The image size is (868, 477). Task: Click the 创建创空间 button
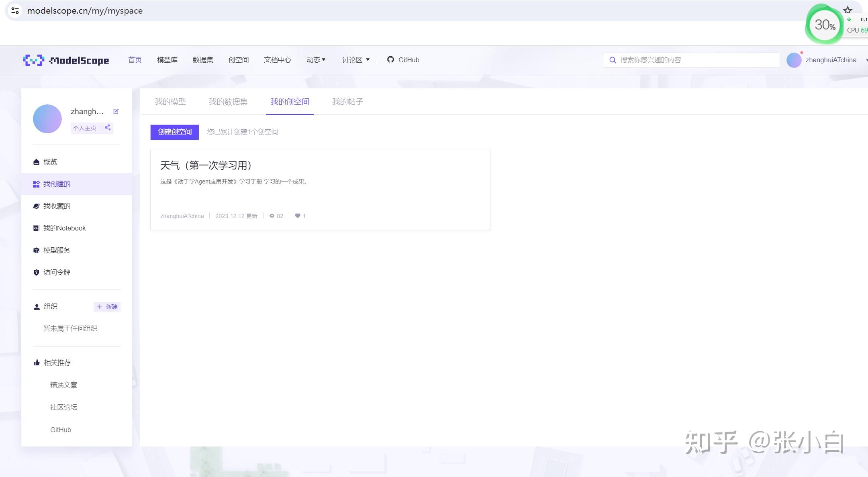174,132
